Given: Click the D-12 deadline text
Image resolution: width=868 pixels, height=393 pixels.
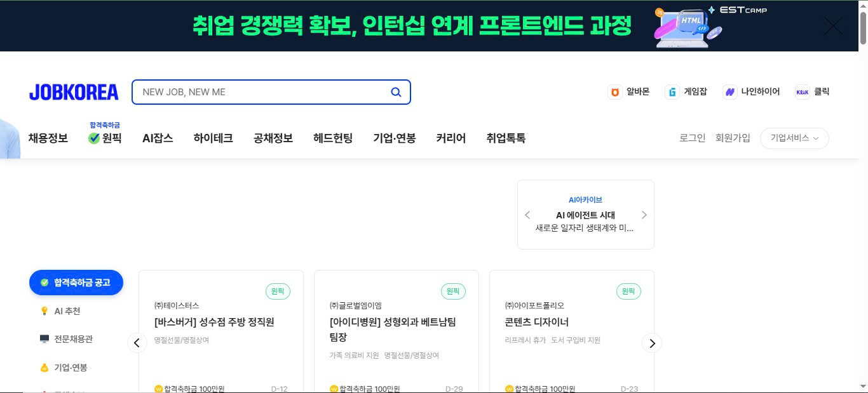Looking at the screenshot, I should click(x=280, y=389).
